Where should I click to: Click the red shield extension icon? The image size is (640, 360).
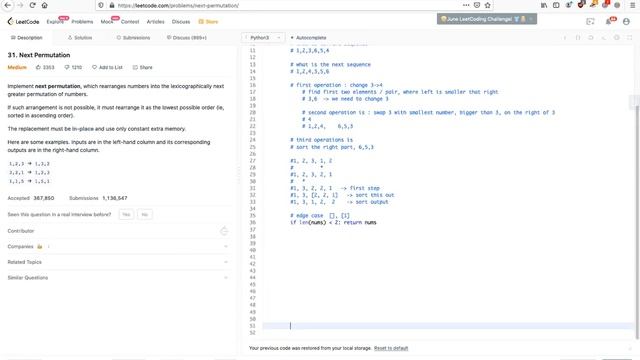[x=581, y=5]
